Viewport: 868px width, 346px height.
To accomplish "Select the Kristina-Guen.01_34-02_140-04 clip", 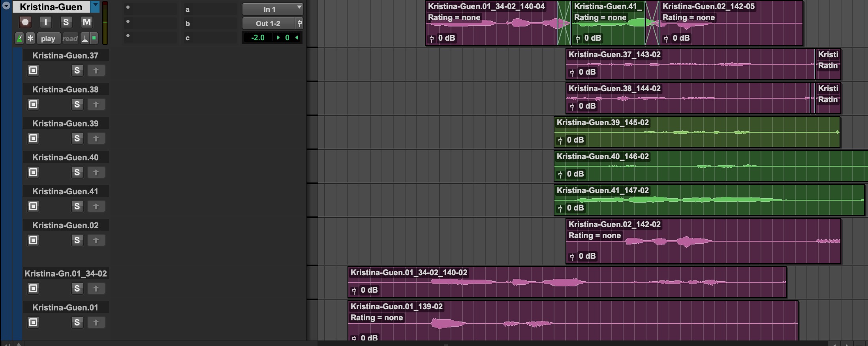I will (x=491, y=23).
